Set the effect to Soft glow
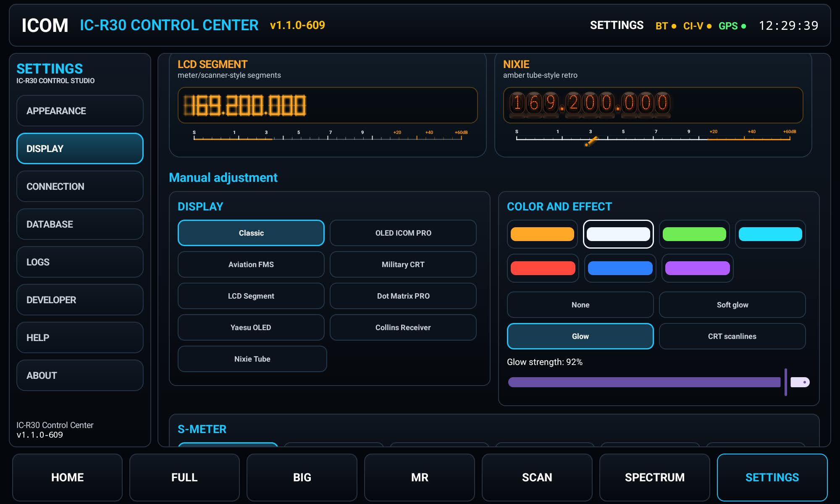The width and height of the screenshot is (840, 504). tap(732, 305)
